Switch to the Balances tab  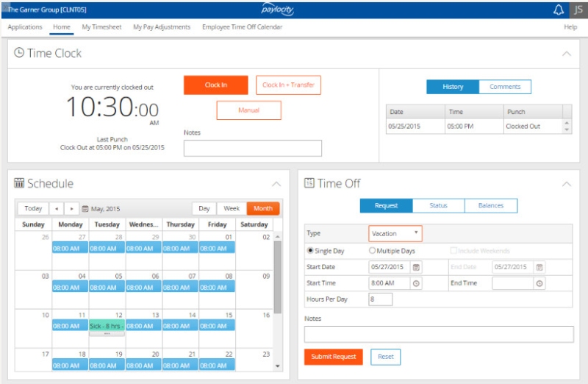491,206
